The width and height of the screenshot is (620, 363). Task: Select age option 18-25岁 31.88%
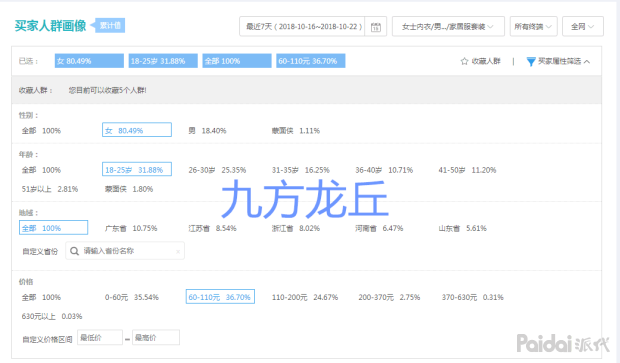click(x=137, y=169)
